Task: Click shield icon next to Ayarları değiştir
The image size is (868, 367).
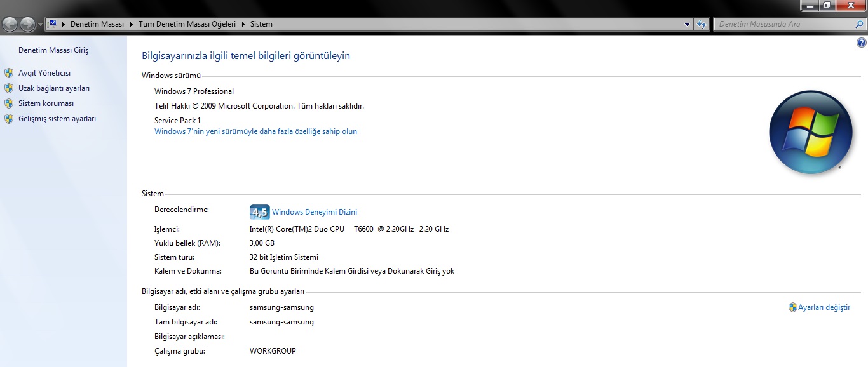Action: [x=792, y=307]
